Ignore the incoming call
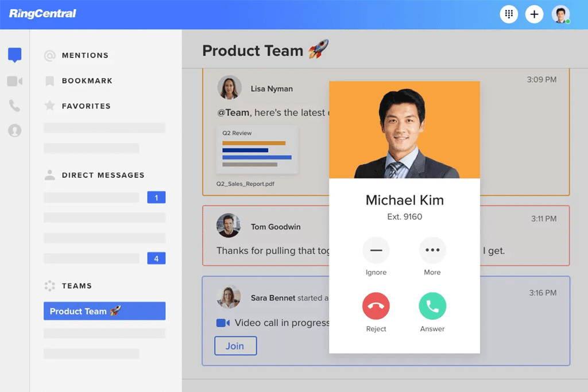This screenshot has width=588, height=392. (x=376, y=250)
